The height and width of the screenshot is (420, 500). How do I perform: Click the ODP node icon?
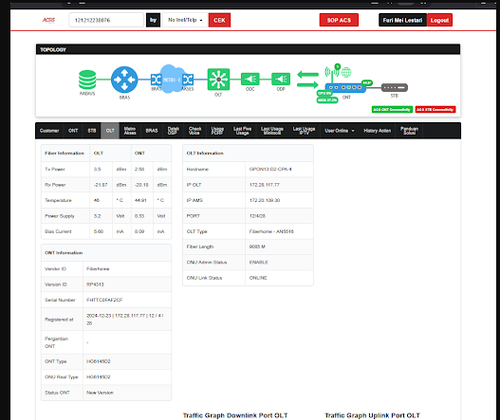pyautogui.click(x=281, y=79)
